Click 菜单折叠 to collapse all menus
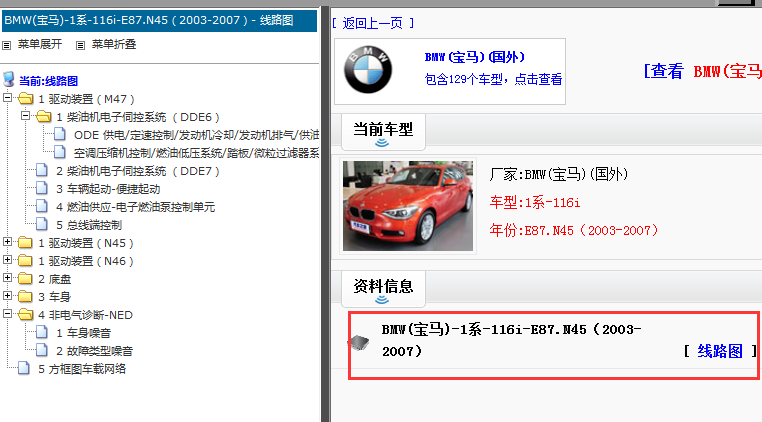This screenshot has width=762, height=422. (x=114, y=44)
